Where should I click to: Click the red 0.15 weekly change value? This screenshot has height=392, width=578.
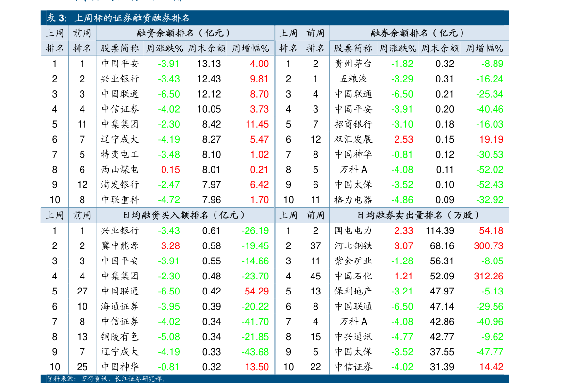pos(170,170)
